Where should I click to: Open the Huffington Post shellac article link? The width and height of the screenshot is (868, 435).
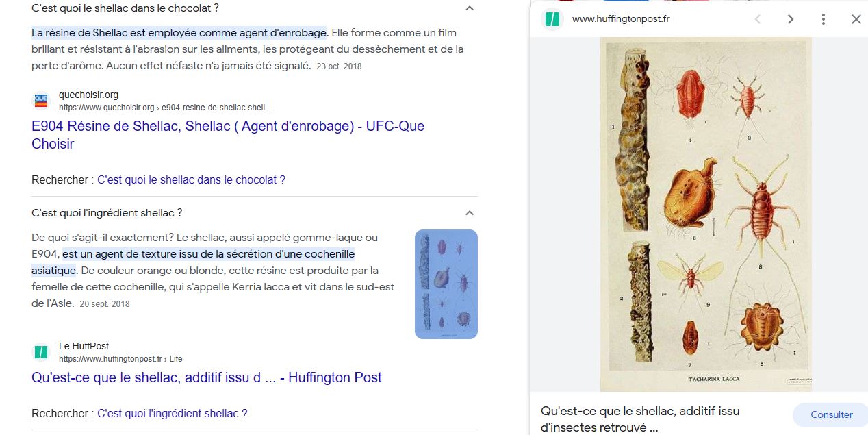[x=207, y=377]
